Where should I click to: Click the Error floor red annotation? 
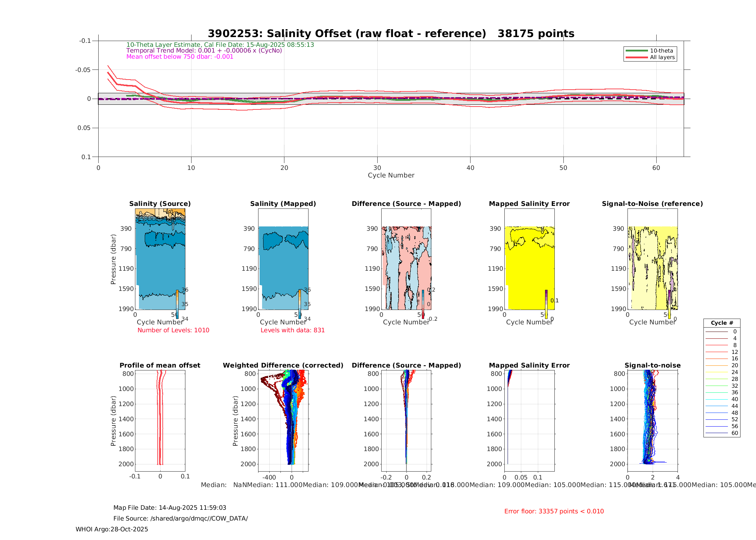click(554, 511)
